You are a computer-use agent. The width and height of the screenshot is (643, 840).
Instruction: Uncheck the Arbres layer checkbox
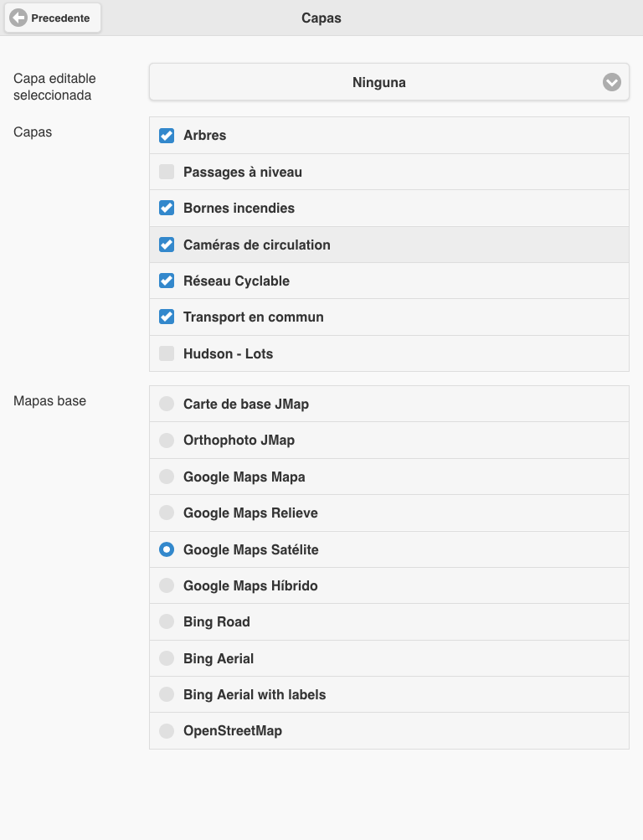[167, 136]
